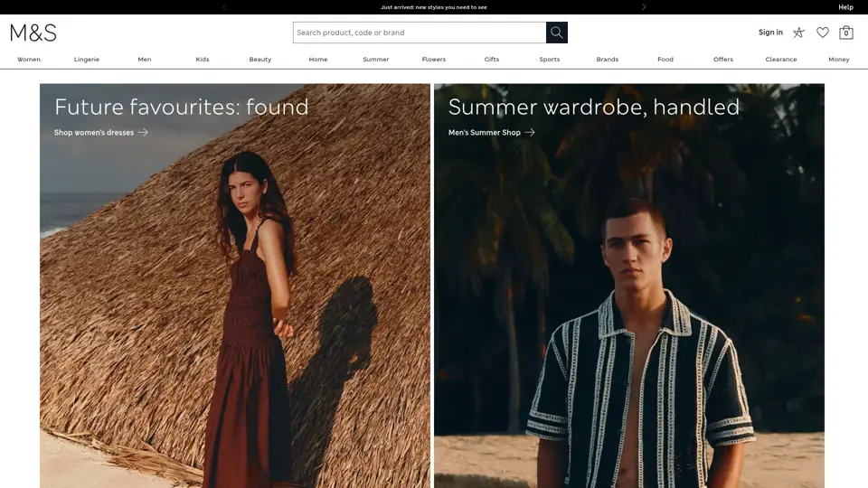Open the man in striped shirt image
868x488 pixels.
pos(629,286)
